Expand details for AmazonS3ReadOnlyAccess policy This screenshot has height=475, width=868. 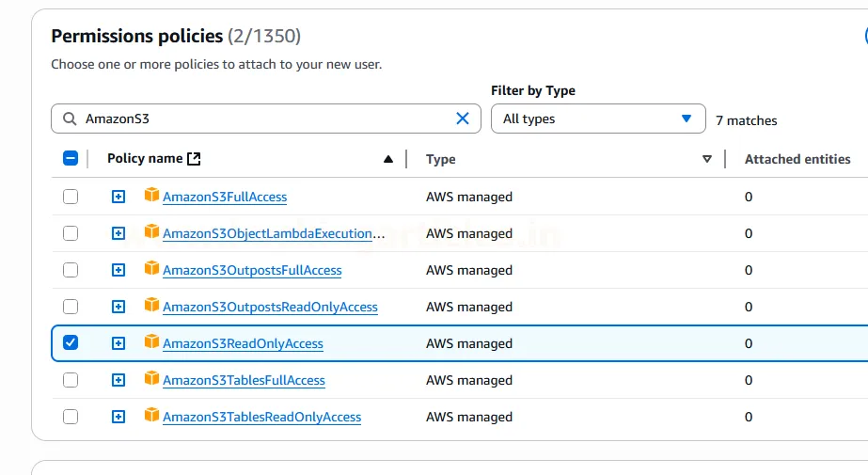click(118, 343)
